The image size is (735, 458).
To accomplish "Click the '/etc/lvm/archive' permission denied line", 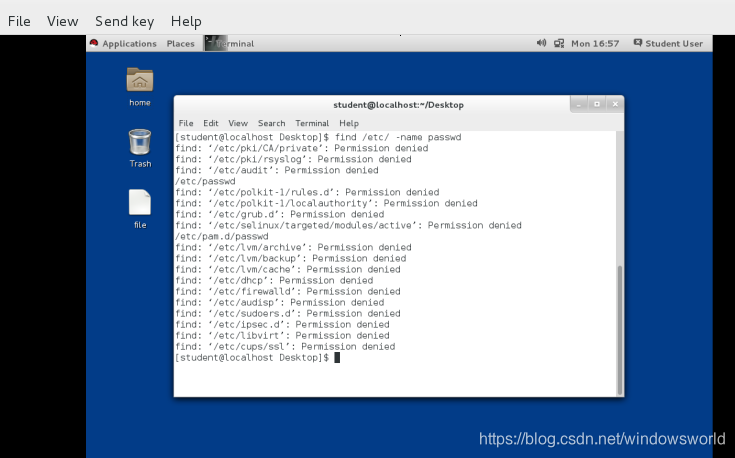I will tap(293, 248).
